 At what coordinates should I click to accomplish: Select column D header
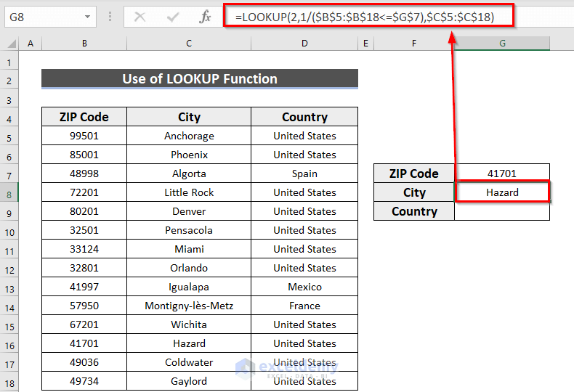304,44
